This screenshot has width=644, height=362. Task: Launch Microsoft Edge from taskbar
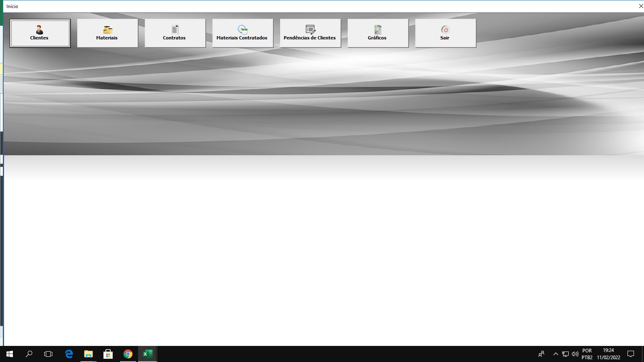pos(69,354)
